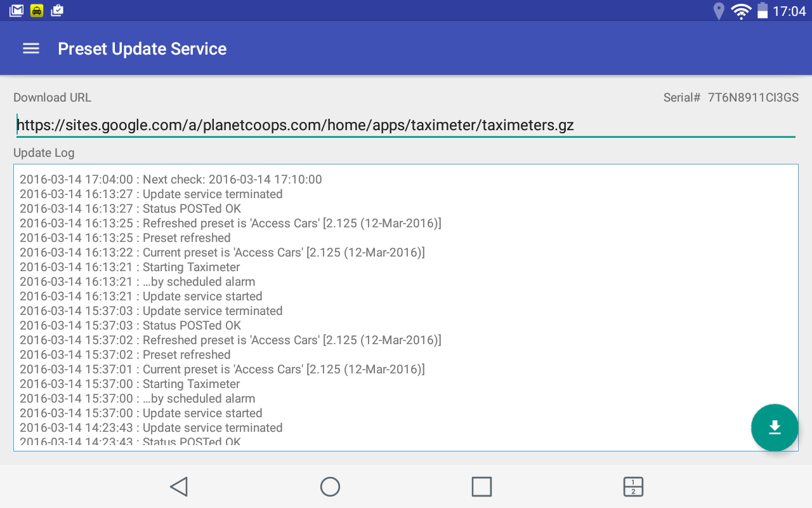The height and width of the screenshot is (508, 812).
Task: Tap the Wi-Fi status icon
Action: (x=740, y=11)
